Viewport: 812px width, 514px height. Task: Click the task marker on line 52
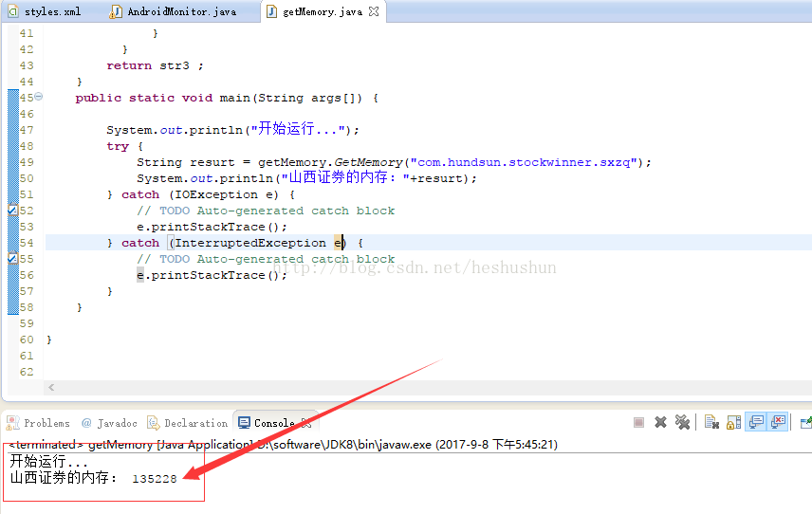pos(13,211)
